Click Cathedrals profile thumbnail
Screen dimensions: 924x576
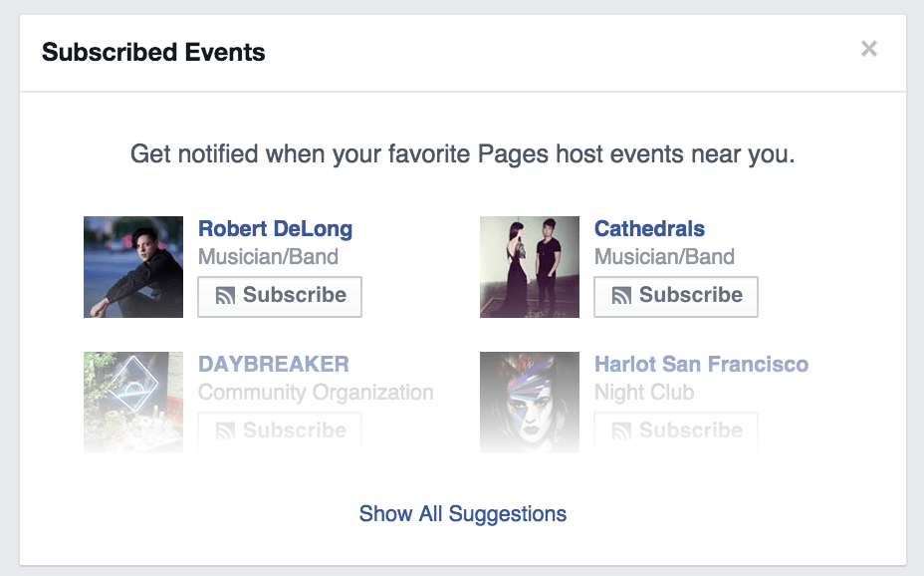(x=530, y=267)
